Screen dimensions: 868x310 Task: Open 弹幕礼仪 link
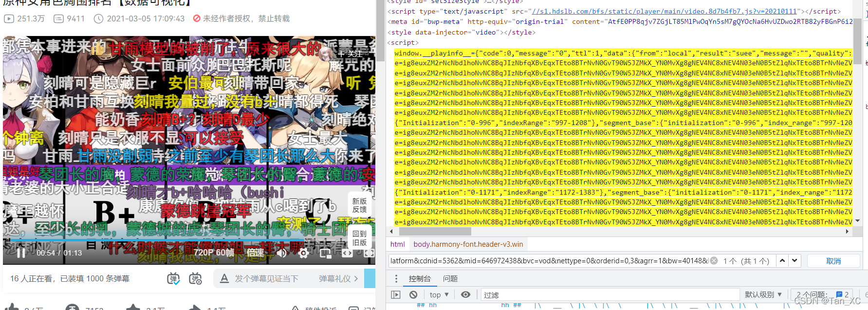point(338,278)
